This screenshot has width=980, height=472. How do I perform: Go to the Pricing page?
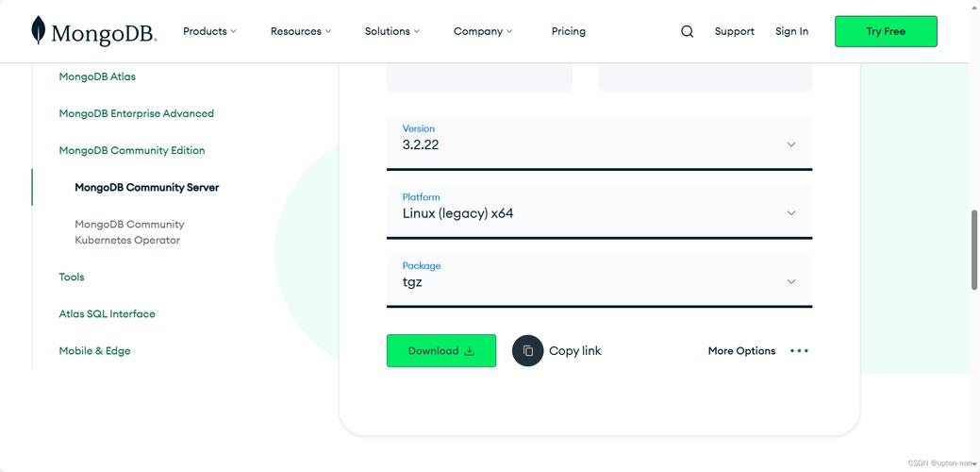[x=568, y=31]
